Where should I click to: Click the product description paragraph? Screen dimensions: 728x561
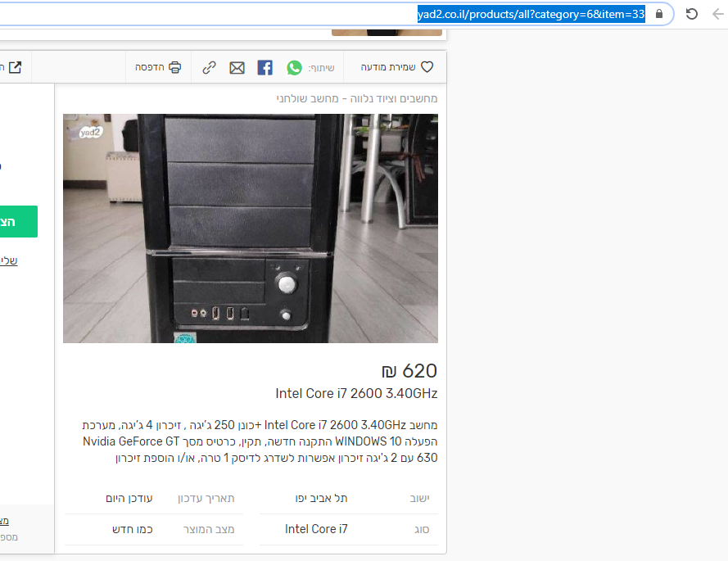pos(260,441)
